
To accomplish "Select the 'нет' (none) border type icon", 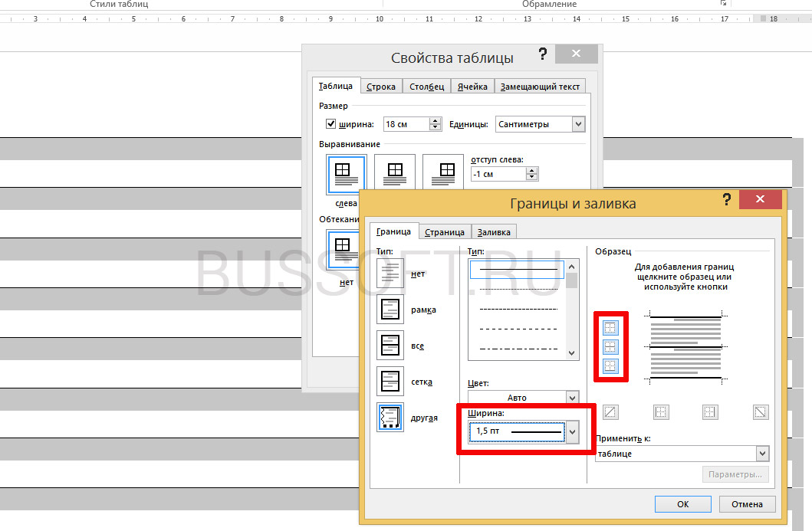I will click(x=390, y=274).
